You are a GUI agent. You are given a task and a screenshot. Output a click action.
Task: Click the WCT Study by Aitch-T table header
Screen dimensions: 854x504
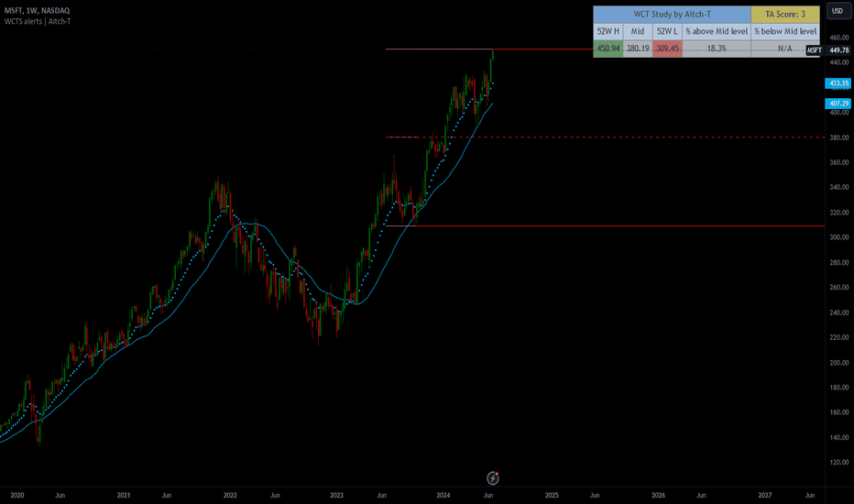[x=672, y=14]
